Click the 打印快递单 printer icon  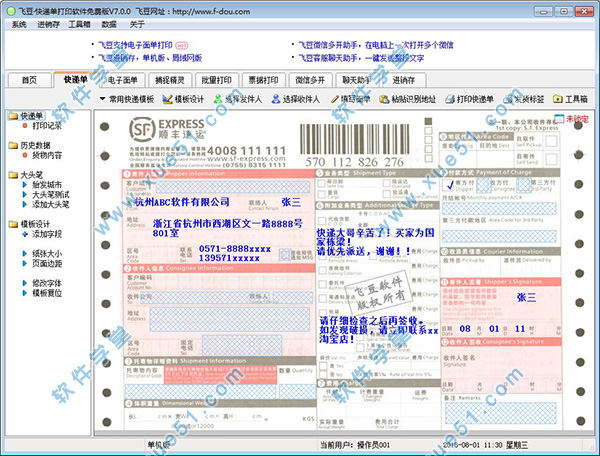(450, 99)
